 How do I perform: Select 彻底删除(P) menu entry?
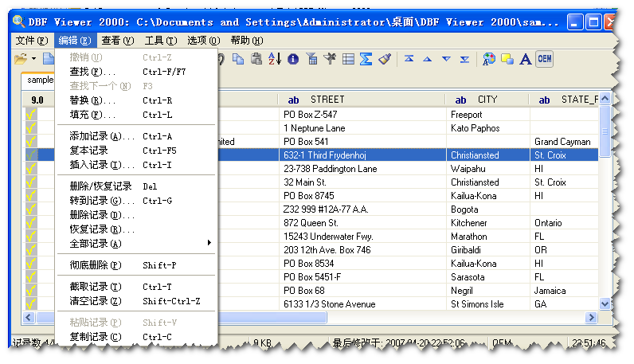(x=136, y=265)
